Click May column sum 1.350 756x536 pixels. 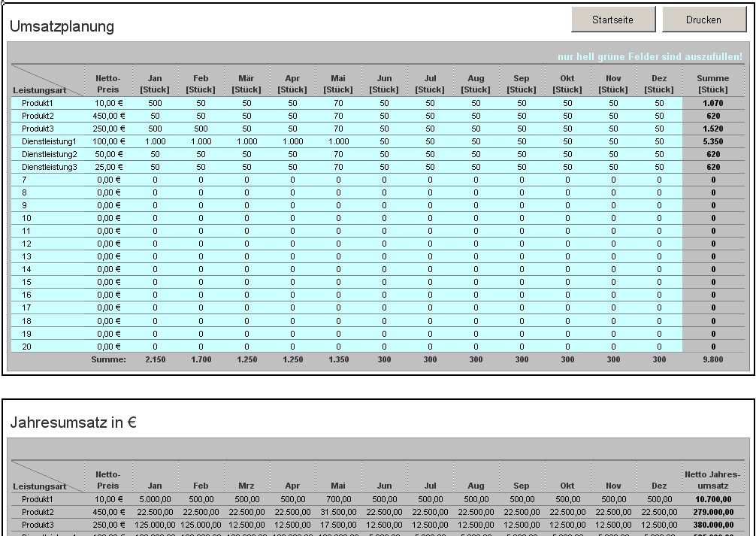(338, 359)
